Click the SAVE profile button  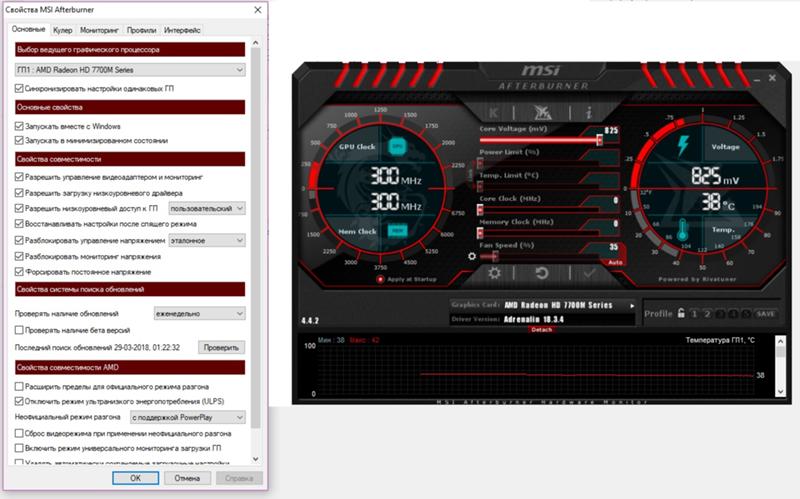(x=765, y=314)
